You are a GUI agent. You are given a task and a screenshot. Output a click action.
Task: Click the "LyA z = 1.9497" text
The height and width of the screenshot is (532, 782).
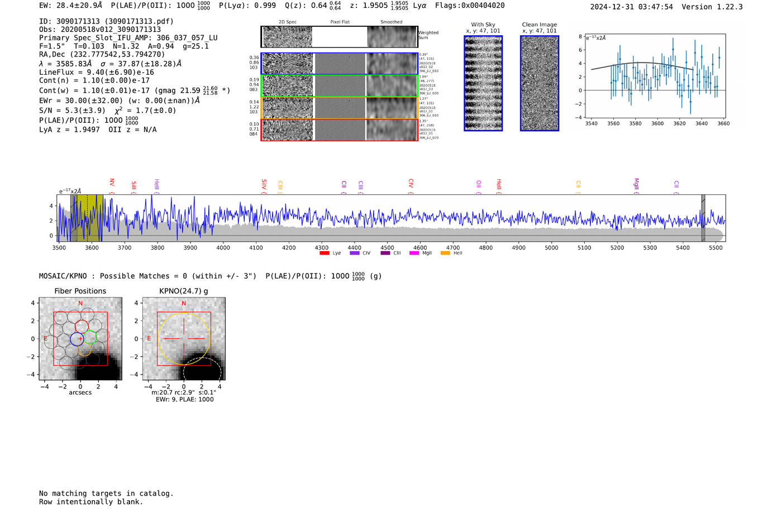point(69,130)
